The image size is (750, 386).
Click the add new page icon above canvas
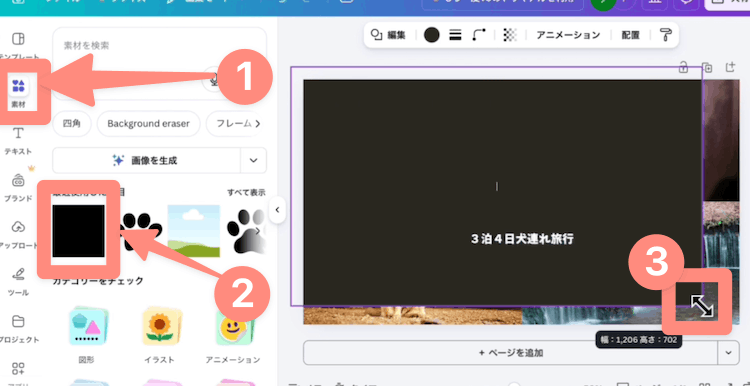(730, 67)
